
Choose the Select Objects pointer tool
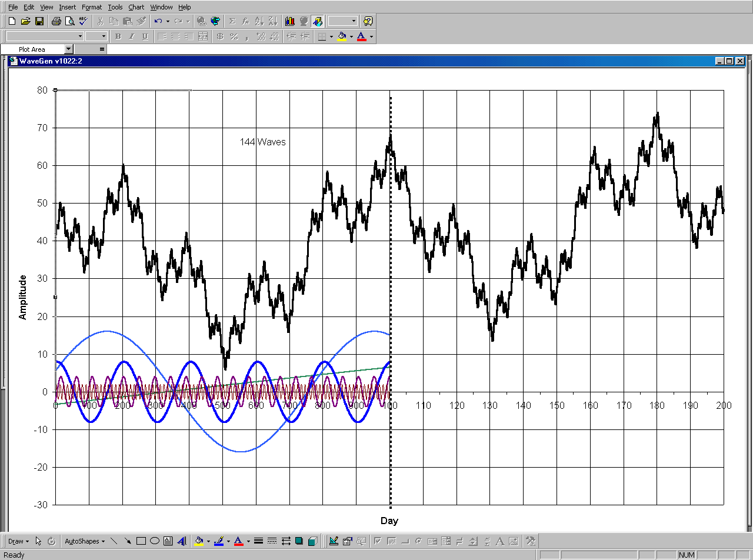point(38,541)
